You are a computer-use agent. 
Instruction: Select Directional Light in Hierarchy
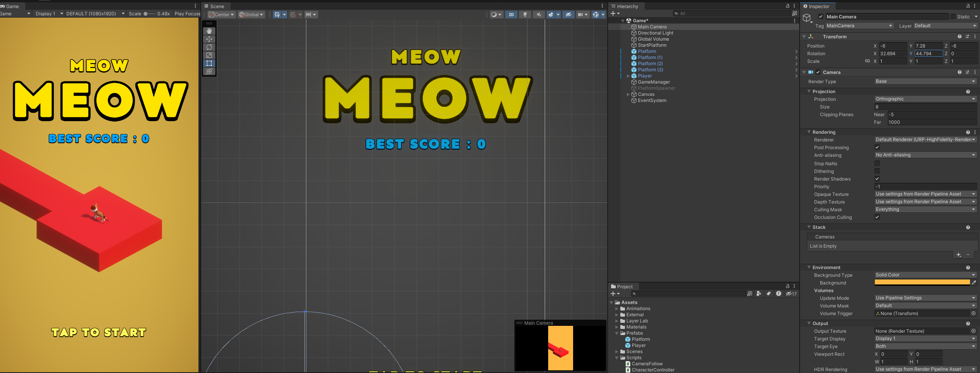(656, 33)
